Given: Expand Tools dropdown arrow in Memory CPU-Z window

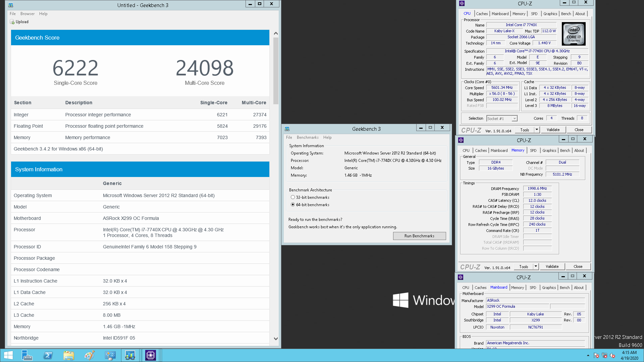Looking at the screenshot, I should (x=536, y=266).
